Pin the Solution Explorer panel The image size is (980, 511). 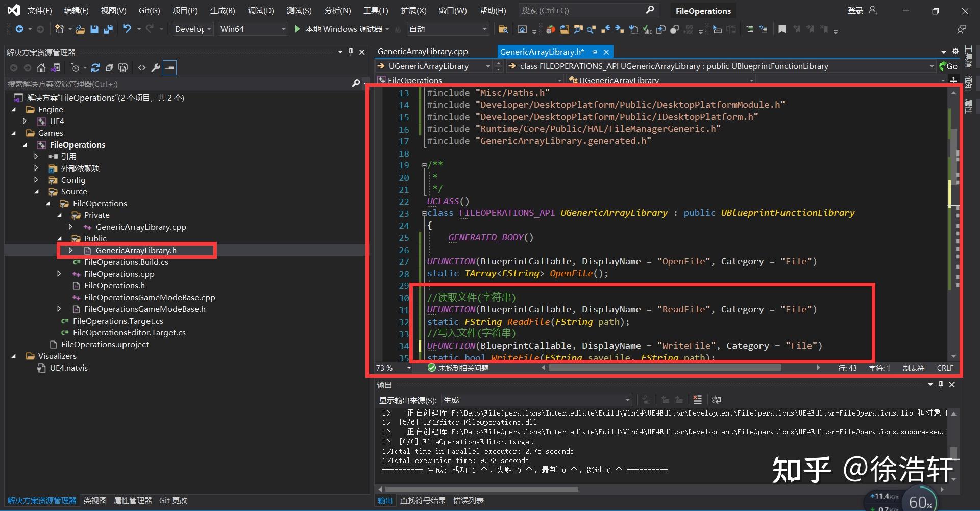(x=350, y=52)
